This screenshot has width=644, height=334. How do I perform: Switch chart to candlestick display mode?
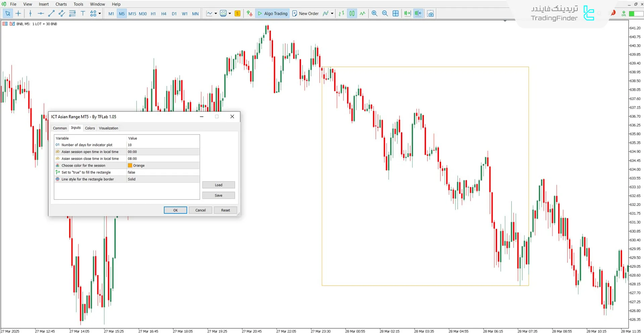(352, 13)
